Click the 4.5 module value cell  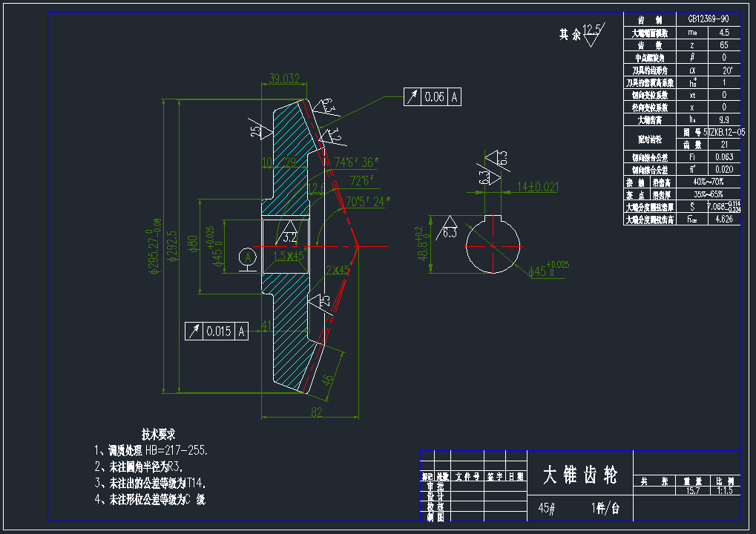click(723, 33)
